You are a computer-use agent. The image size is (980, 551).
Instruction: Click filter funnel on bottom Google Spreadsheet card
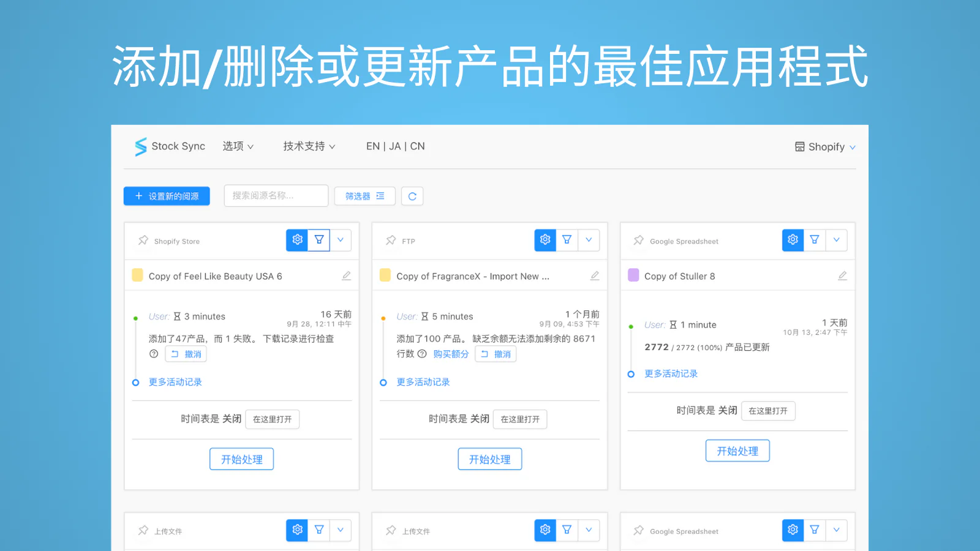click(x=815, y=530)
